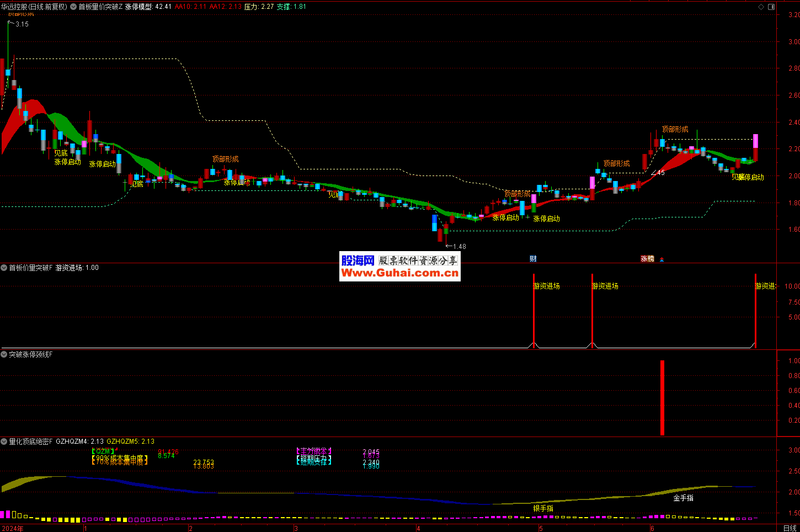The height and width of the screenshot is (532, 800).
Task: Click the 【QZM】 label in bottom panel
Action: [103, 451]
